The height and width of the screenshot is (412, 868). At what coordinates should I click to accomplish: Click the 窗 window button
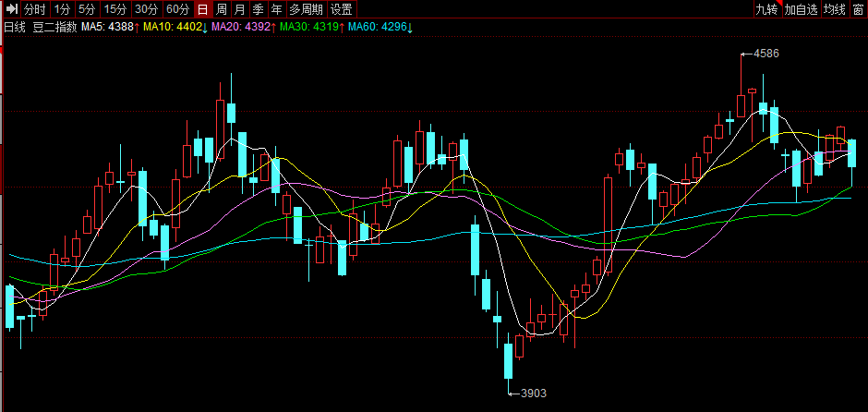(858, 9)
